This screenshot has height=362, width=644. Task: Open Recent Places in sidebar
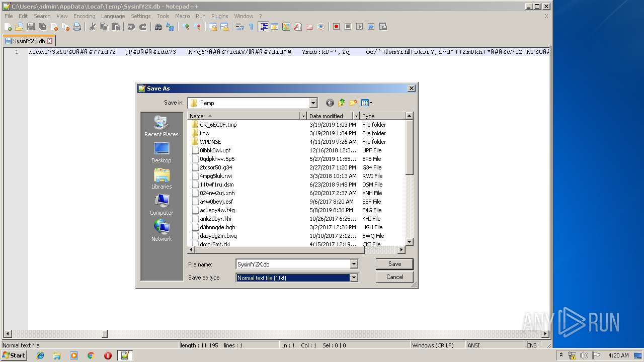tap(161, 126)
